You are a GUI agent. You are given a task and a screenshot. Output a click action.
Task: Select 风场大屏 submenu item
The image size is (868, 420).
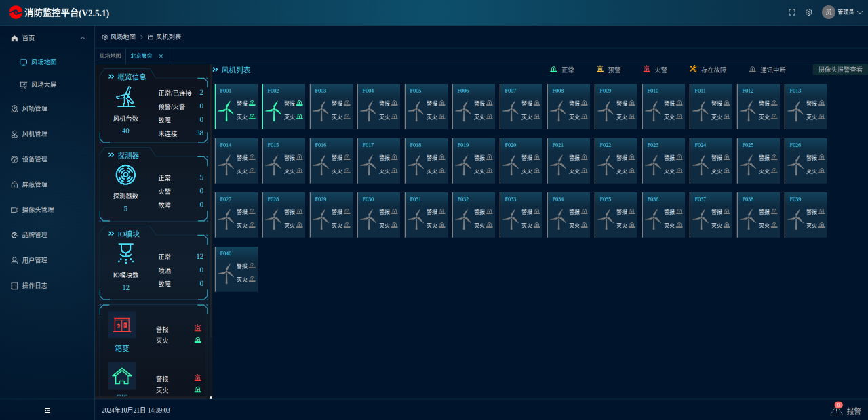pyautogui.click(x=44, y=85)
